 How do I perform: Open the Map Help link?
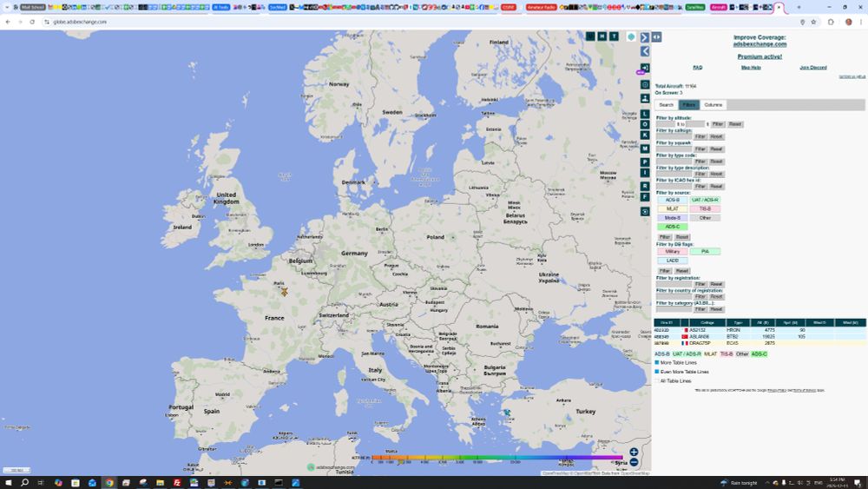751,68
